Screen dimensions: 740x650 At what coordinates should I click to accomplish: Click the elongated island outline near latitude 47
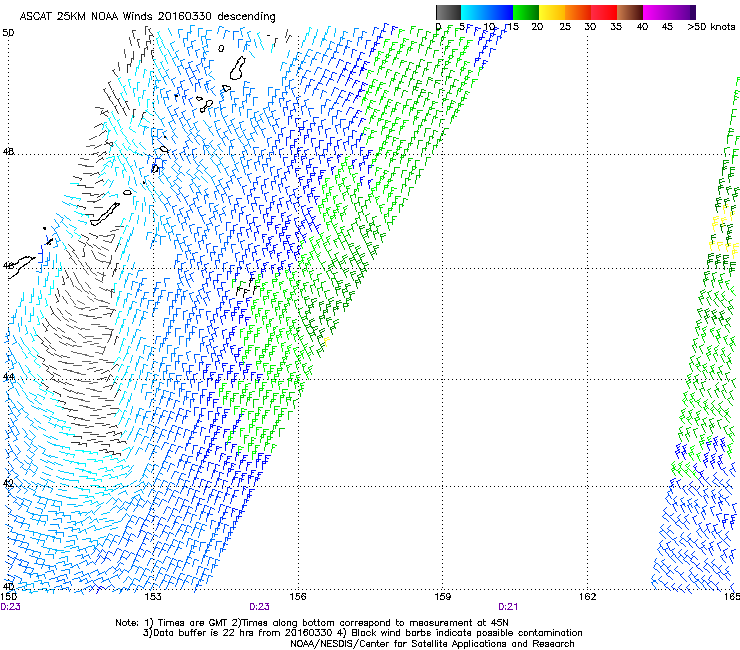click(105, 214)
